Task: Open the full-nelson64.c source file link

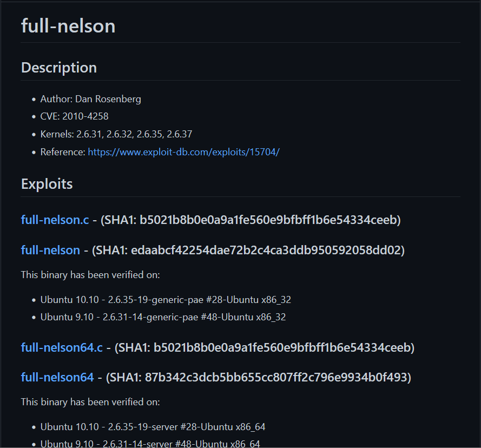Action: [x=62, y=347]
